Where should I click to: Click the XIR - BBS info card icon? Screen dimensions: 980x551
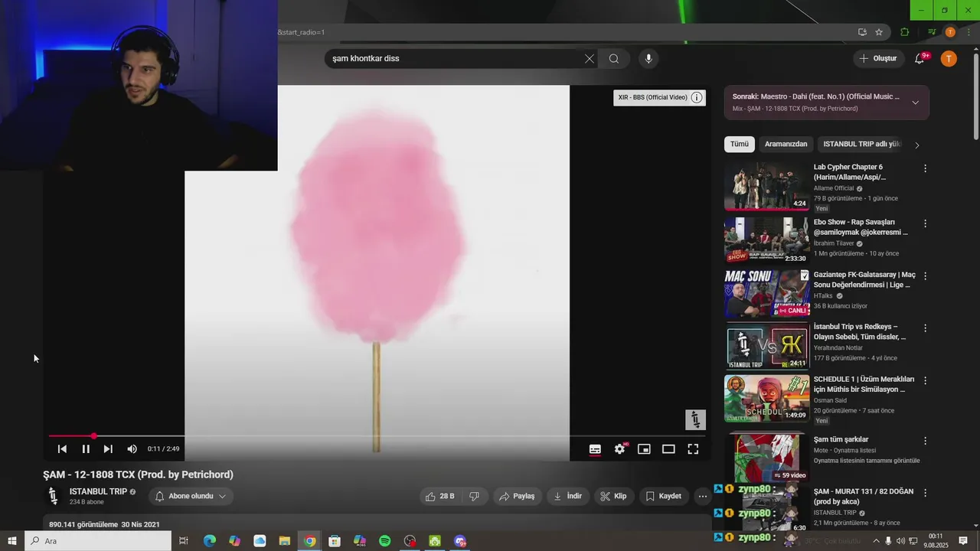point(697,97)
